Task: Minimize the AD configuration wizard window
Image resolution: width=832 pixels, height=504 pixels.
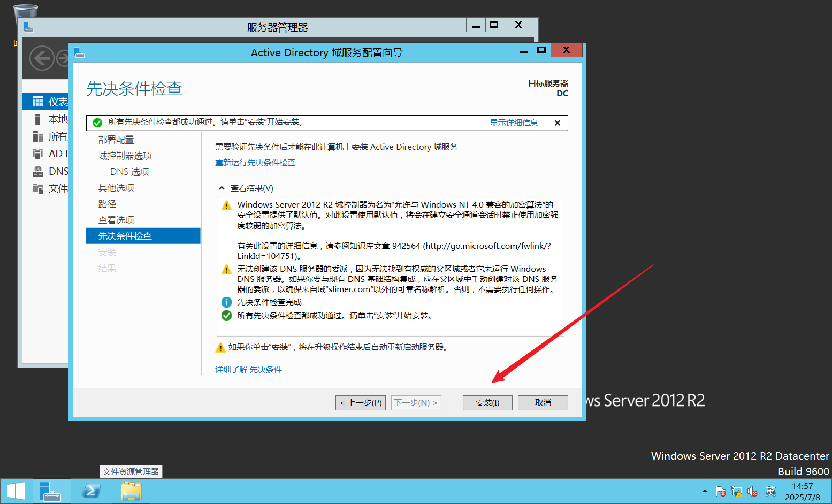Action: pos(524,50)
